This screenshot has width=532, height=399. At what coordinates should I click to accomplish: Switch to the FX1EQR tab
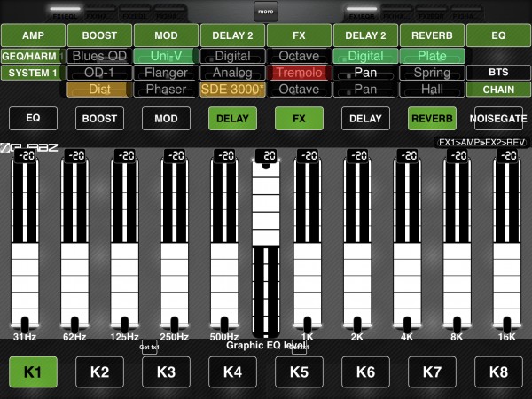[362, 13]
